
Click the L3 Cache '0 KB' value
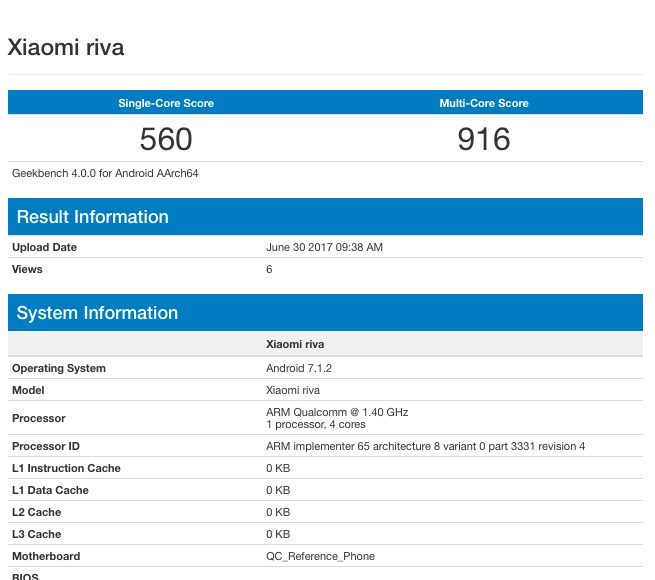click(278, 534)
